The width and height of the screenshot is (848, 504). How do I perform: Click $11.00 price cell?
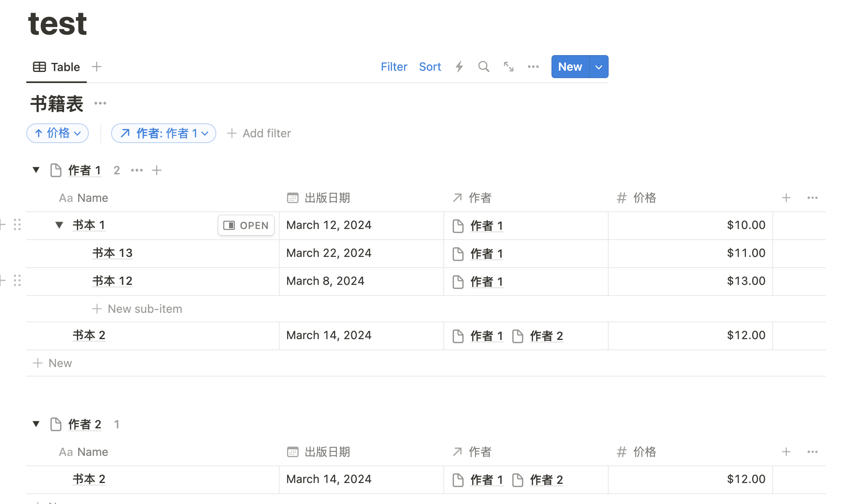[690, 253]
